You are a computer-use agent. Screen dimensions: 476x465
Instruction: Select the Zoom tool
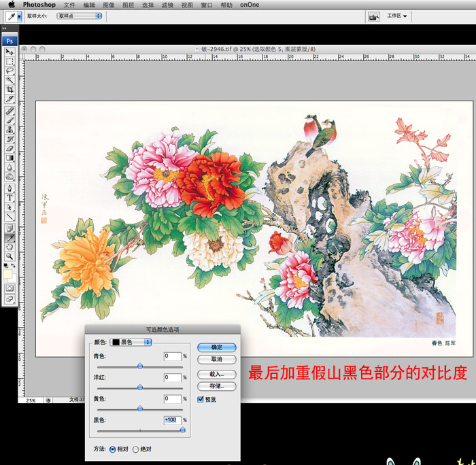pyautogui.click(x=10, y=256)
